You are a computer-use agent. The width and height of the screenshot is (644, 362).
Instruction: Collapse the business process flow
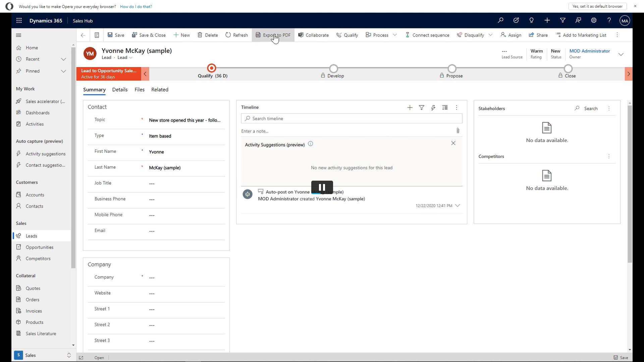[x=145, y=74]
